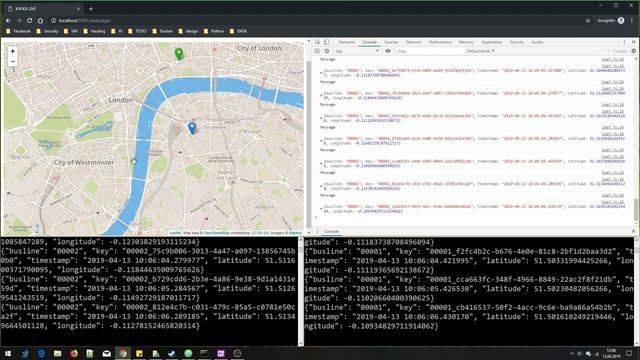The width and height of the screenshot is (640, 360).
Task: Open the DATA bookmarks folder
Action: [x=239, y=31]
